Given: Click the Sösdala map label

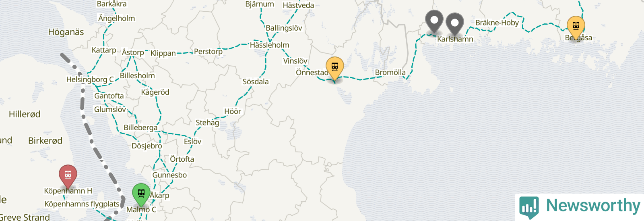Looking at the screenshot, I should (x=256, y=81).
